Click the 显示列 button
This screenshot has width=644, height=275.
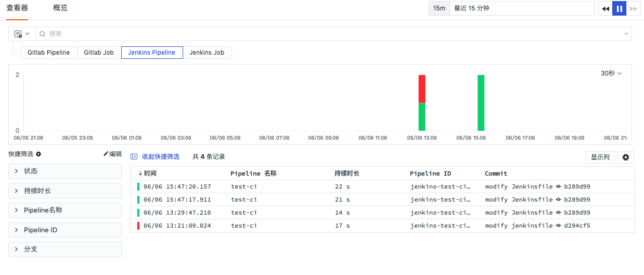click(x=600, y=157)
